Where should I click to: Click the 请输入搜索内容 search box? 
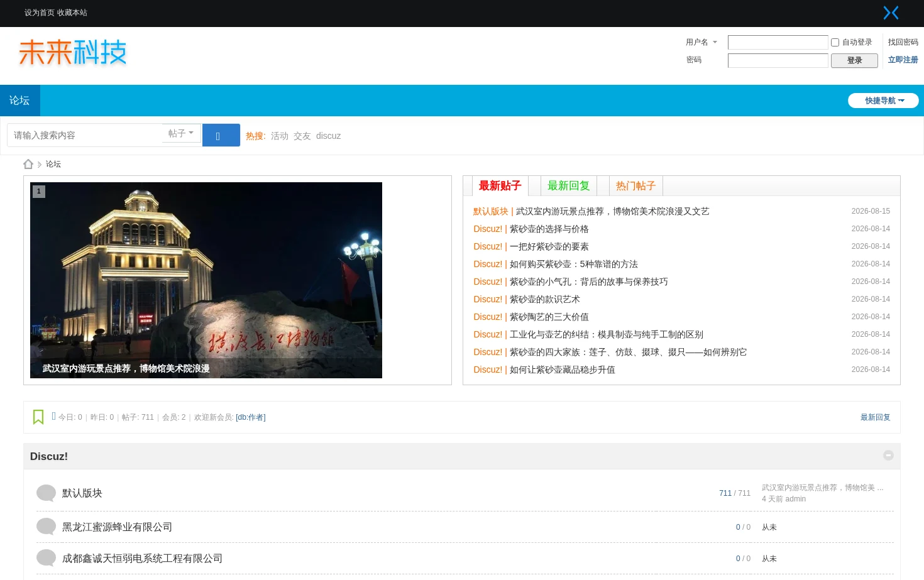pos(85,135)
